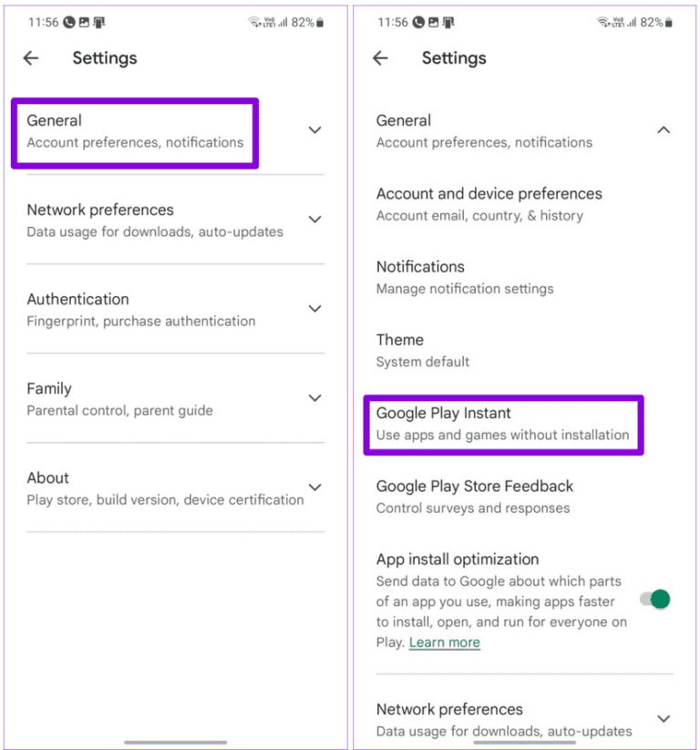Open Google Play Store Feedback
The height and width of the screenshot is (750, 700).
[475, 497]
